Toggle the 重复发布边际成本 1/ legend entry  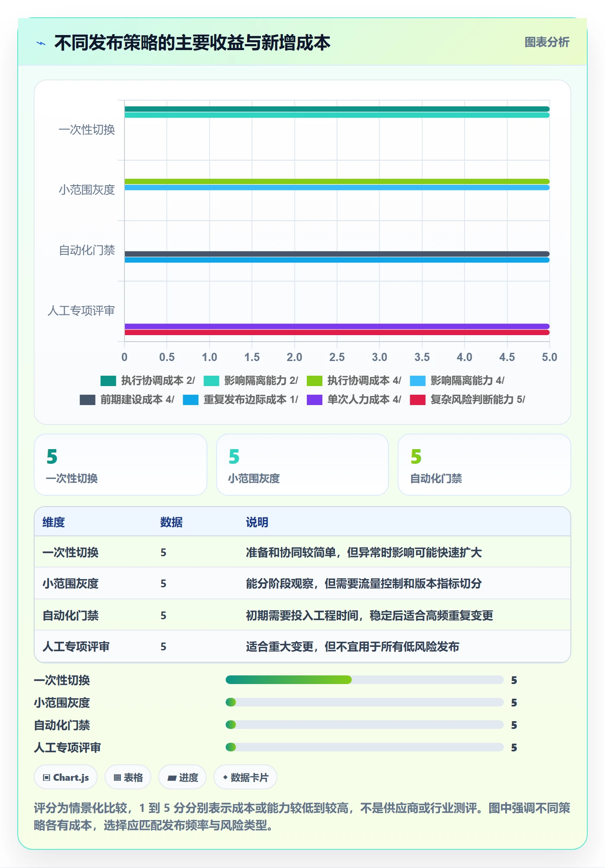tap(241, 399)
